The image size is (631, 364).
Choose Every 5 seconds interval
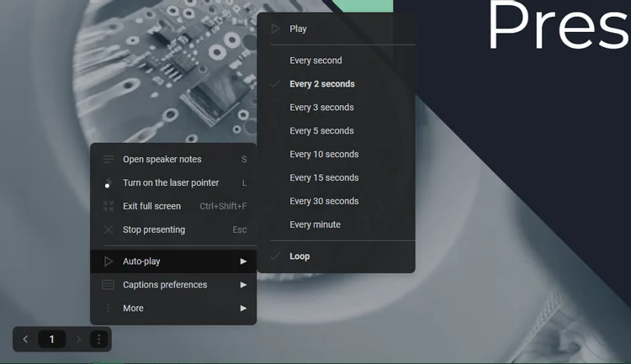(x=321, y=131)
